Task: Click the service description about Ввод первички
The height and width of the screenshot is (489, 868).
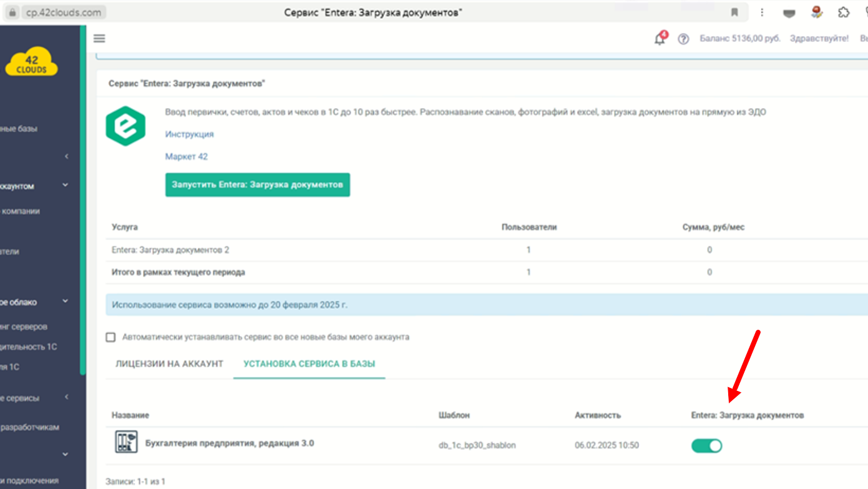Action: tap(466, 112)
